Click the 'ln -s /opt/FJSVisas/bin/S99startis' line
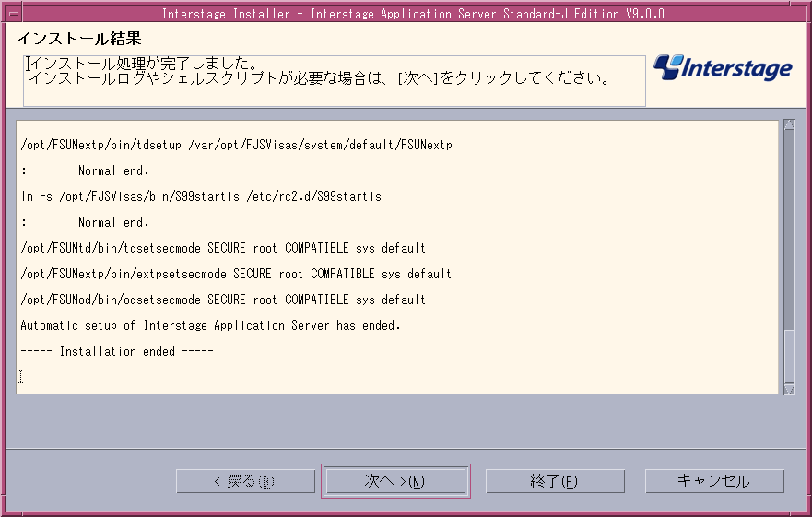The height and width of the screenshot is (517, 812). (202, 196)
